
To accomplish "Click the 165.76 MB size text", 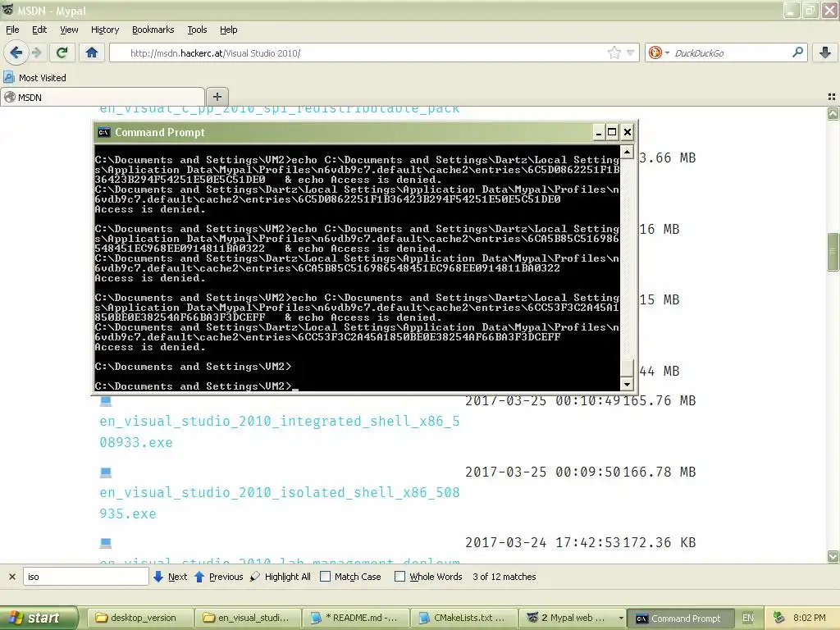I will click(660, 400).
